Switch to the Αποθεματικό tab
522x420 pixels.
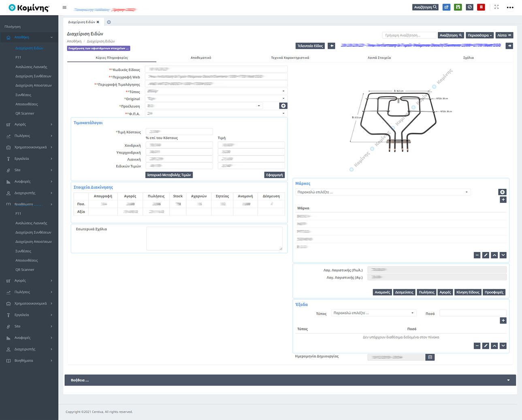[x=201, y=58]
